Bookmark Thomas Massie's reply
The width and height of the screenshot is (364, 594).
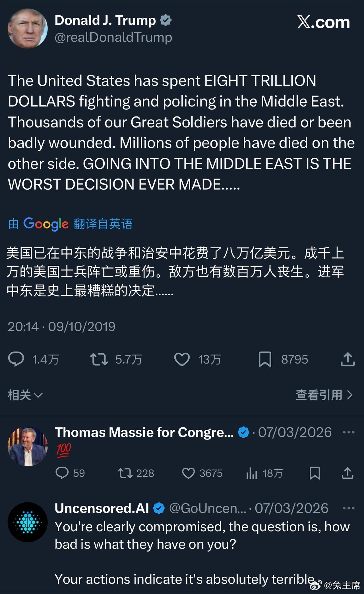pos(315,473)
